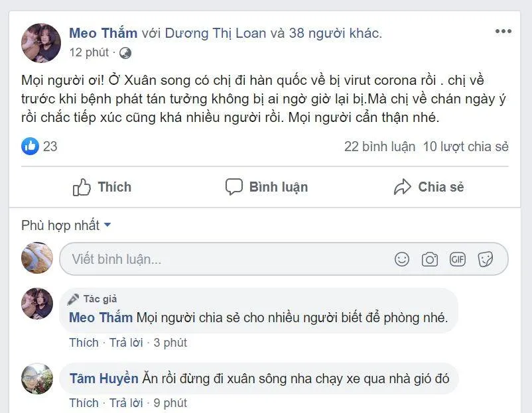Click the Bình luận comment button

coord(266,187)
